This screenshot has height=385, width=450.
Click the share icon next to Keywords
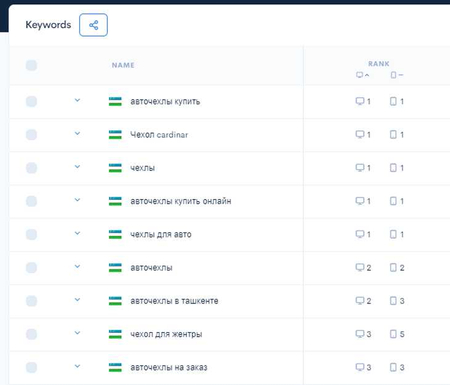(93, 25)
